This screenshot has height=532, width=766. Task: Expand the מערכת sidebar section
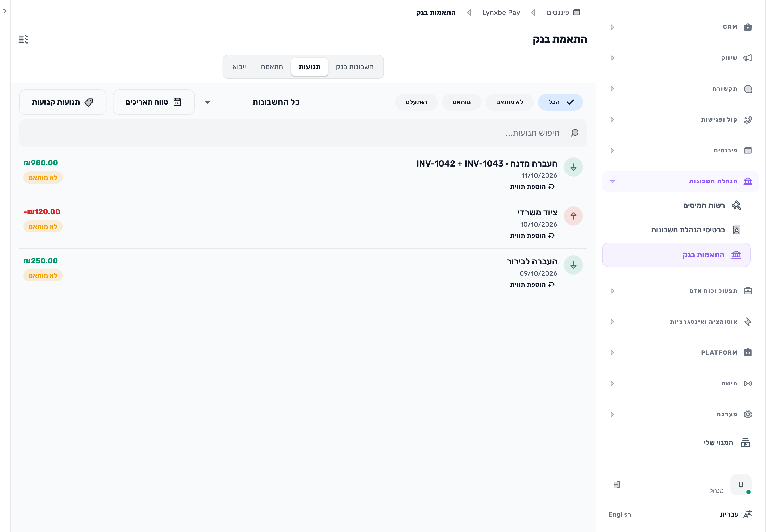pos(680,414)
